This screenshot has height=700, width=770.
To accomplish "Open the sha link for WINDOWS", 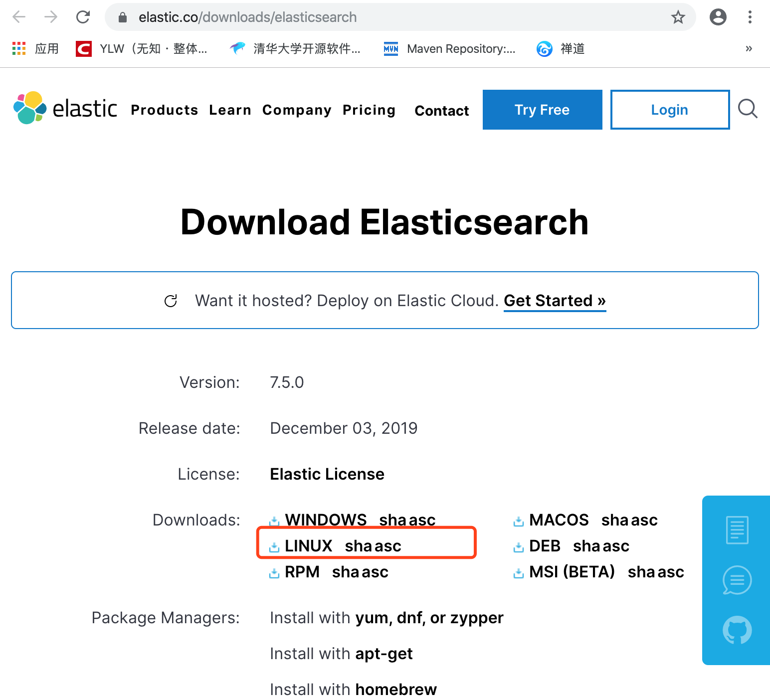I will [x=392, y=520].
